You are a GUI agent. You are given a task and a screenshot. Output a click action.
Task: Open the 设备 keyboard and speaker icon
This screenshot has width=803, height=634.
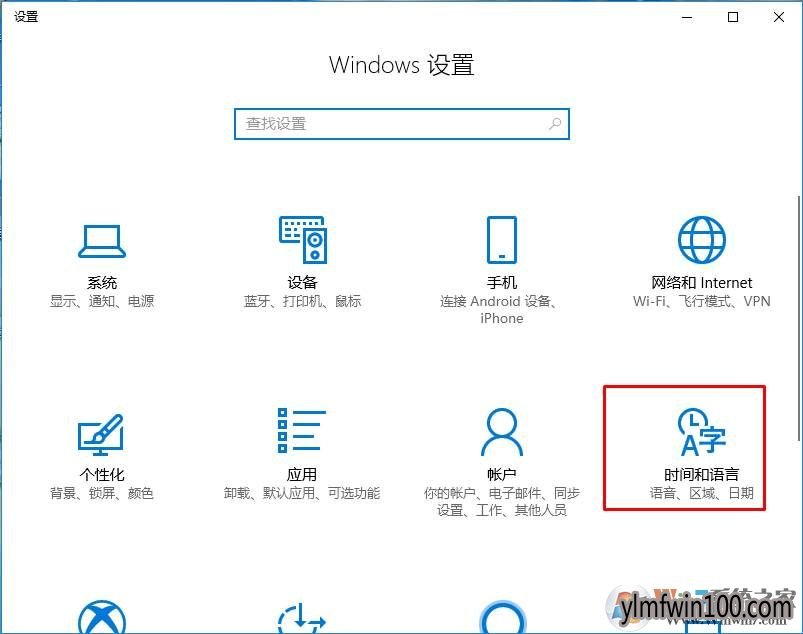[303, 239]
